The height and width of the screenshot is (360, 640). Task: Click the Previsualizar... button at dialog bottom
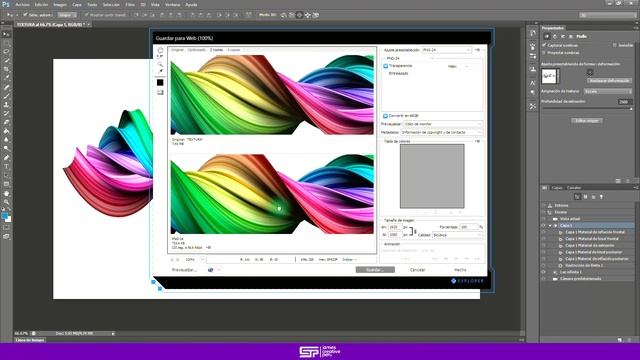184,270
